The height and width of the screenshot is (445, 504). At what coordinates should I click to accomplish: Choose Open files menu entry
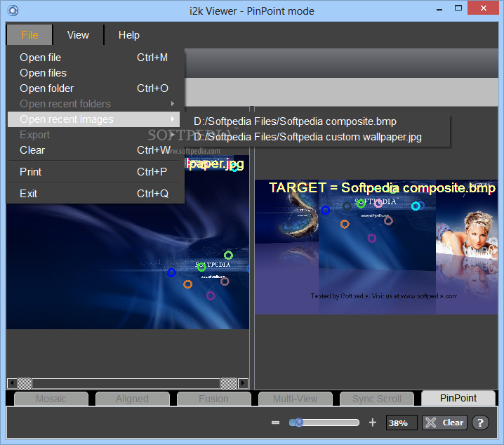[x=93, y=73]
